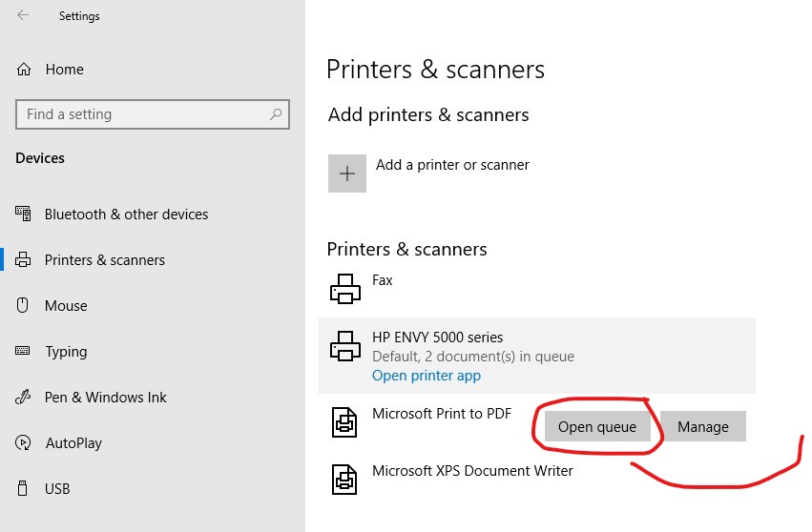Click the Fax printer icon

tap(344, 289)
